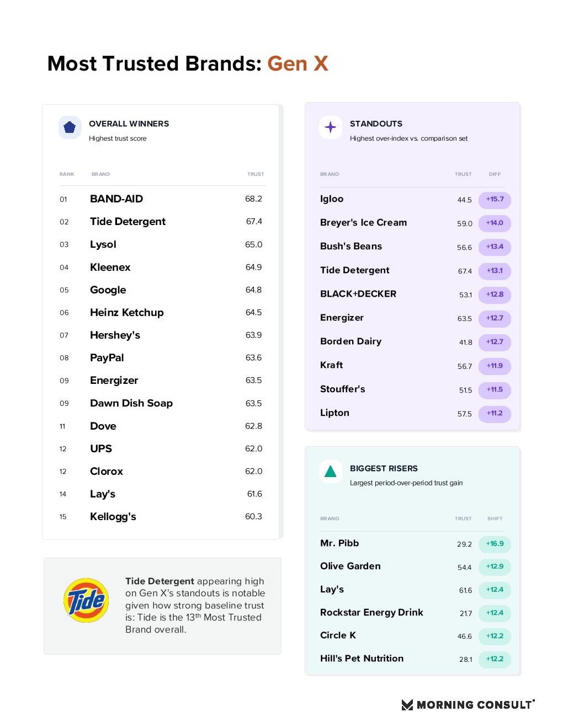563x728 pixels.
Task: Select the +14.0 badge for Breyer's Ice Cream
Action: pos(495,223)
